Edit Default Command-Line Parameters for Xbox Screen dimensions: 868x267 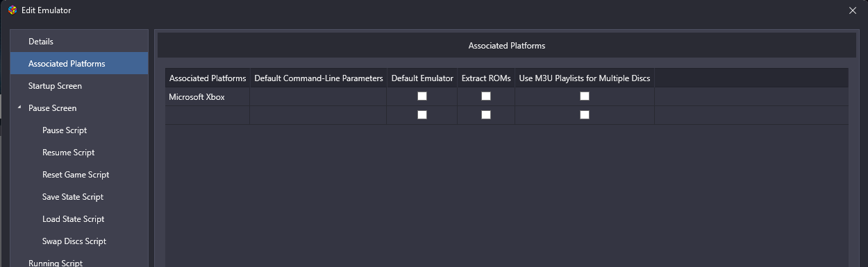[318, 97]
